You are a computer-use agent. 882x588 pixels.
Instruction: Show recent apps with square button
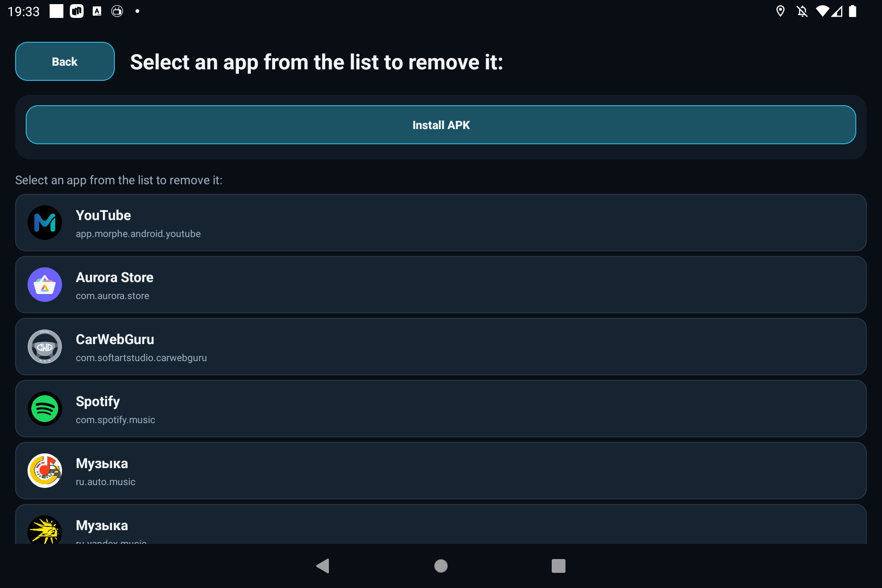coord(559,566)
